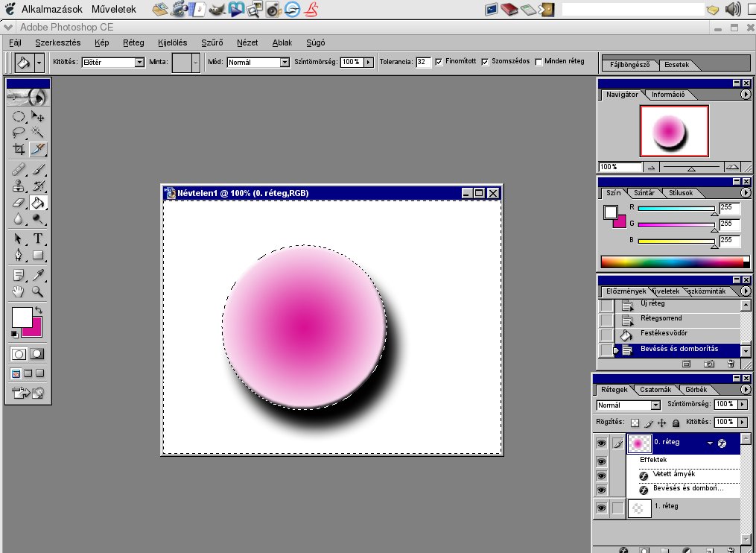Screen dimensions: 756x553
Task: Collapse effects arrow on 0. réteg
Action: 710,443
